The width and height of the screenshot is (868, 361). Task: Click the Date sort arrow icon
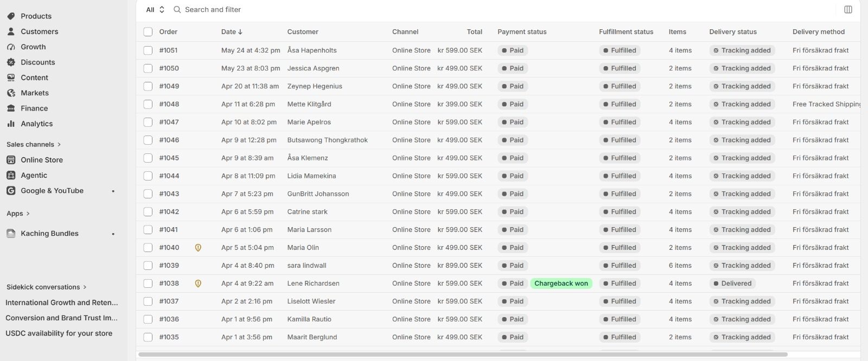240,32
